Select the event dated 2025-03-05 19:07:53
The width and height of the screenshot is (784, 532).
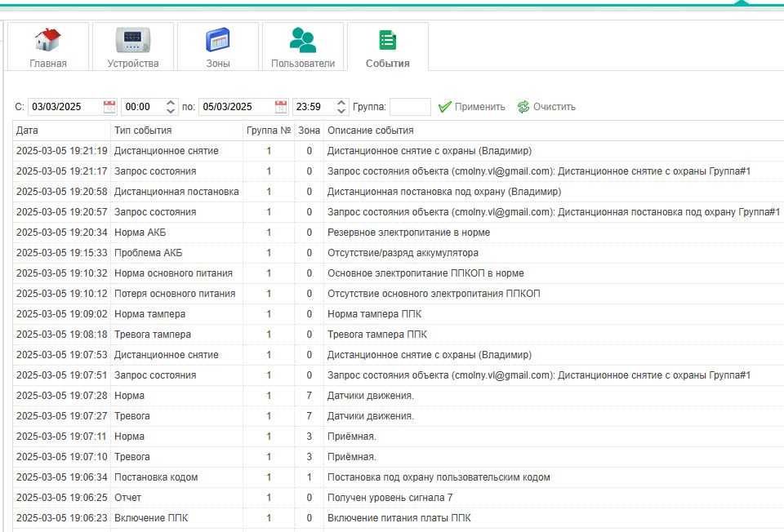(x=398, y=355)
